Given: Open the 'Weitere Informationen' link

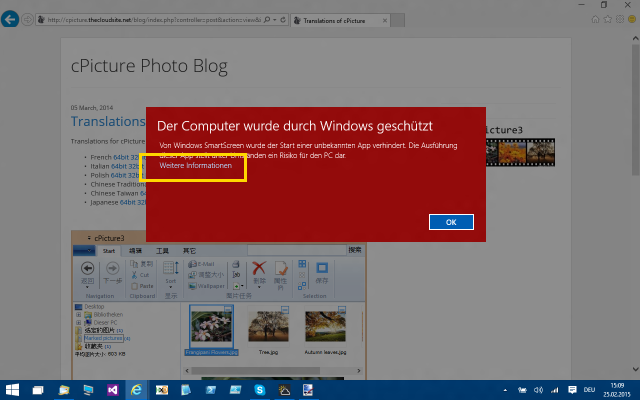Looking at the screenshot, I should 203,166.
